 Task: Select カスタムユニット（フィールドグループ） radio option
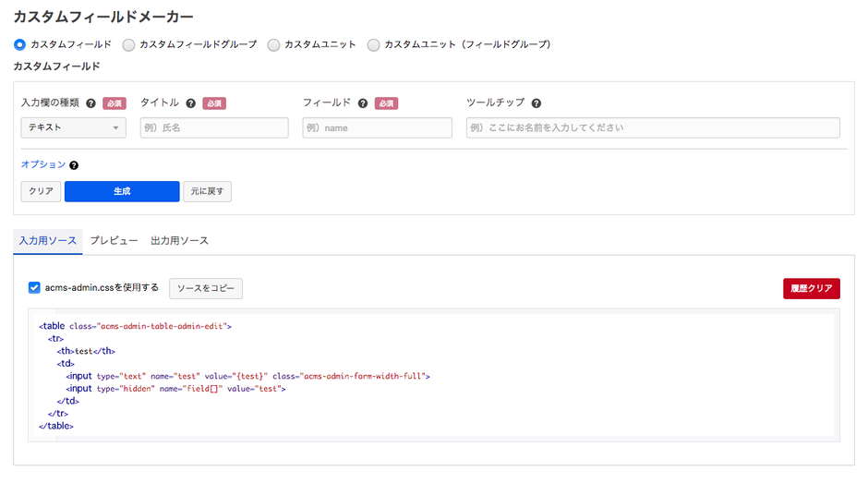374,44
